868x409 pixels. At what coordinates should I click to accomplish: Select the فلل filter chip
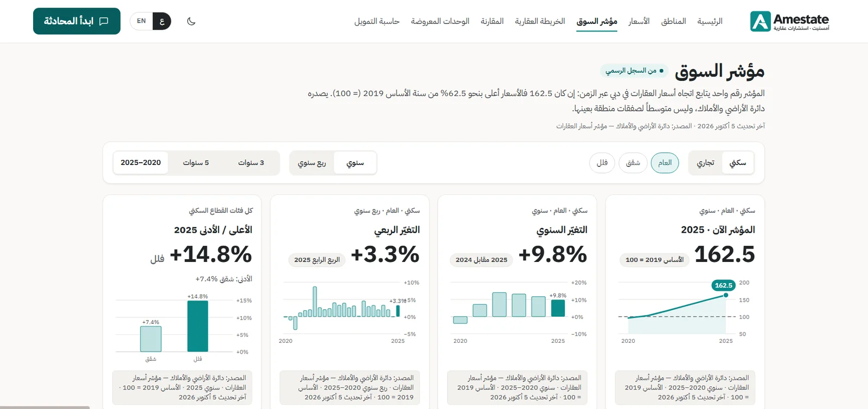click(602, 163)
